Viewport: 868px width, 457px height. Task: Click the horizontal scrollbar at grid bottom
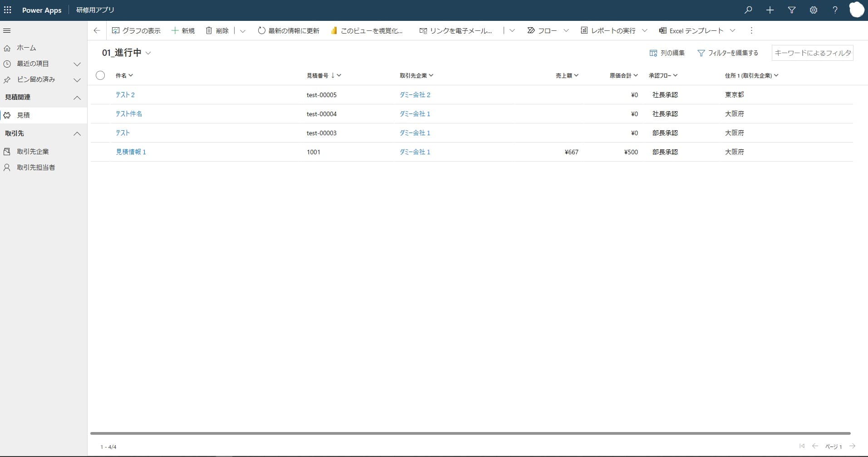click(x=470, y=433)
